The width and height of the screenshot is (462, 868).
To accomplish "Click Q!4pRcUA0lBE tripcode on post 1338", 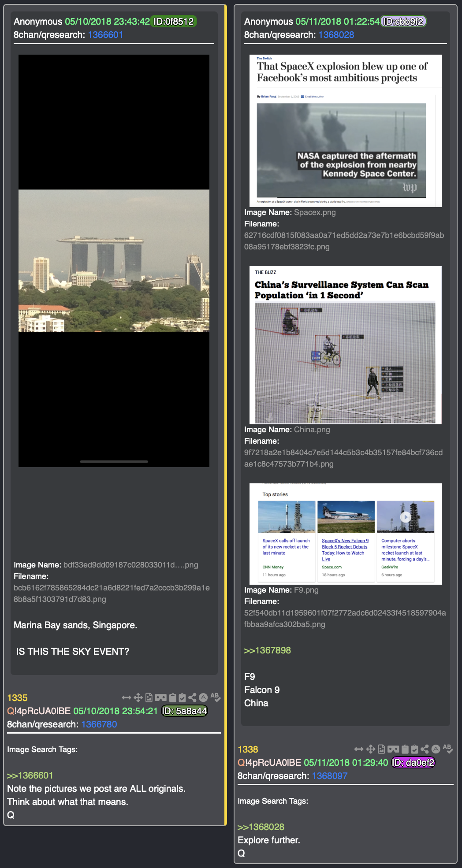I will (x=269, y=763).
